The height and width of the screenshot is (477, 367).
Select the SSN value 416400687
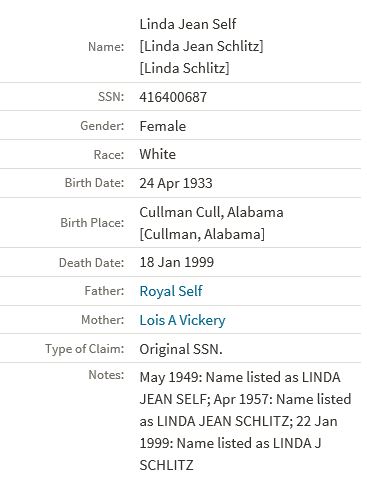[x=173, y=97]
